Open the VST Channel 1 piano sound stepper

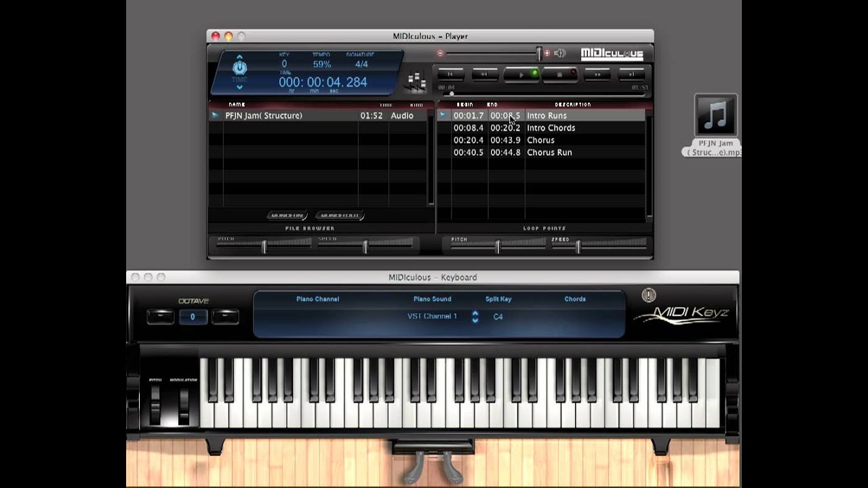click(x=475, y=317)
